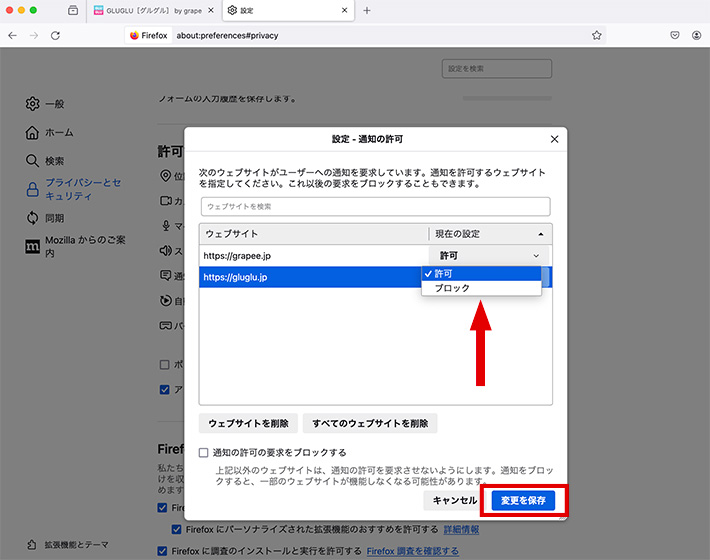The width and height of the screenshot is (710, 560).
Task: Choose 許可 in the open dropdown list
Action: (481, 274)
